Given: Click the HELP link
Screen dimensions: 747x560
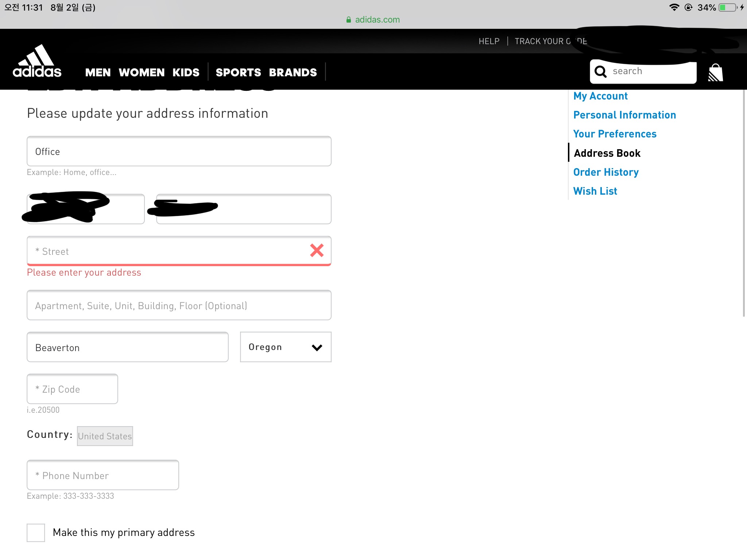Looking at the screenshot, I should tap(489, 41).
